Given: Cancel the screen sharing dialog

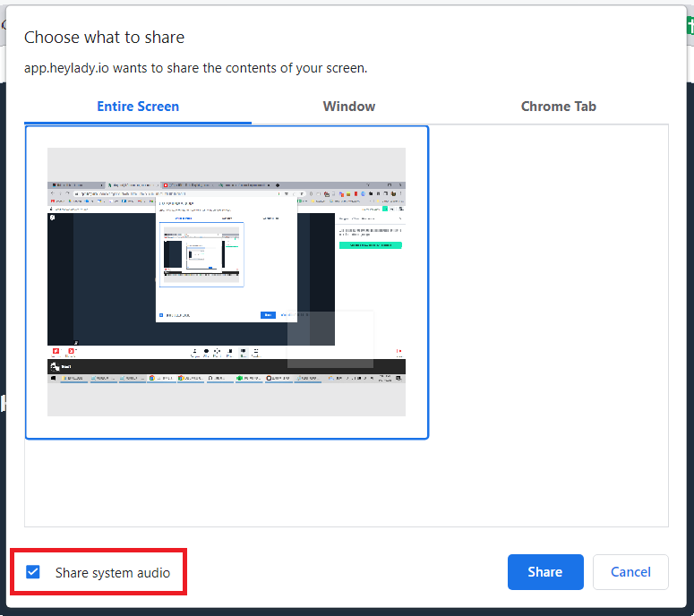Looking at the screenshot, I should coord(630,572).
